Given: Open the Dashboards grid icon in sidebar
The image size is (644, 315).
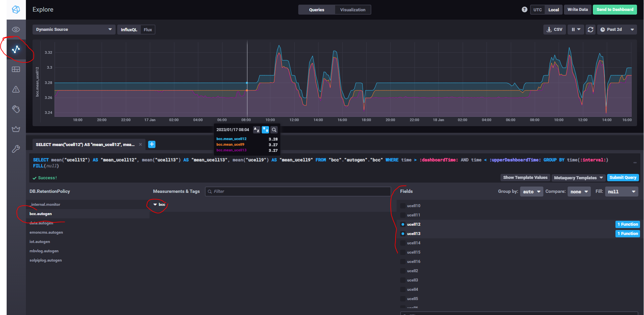Looking at the screenshot, I should coord(16,69).
